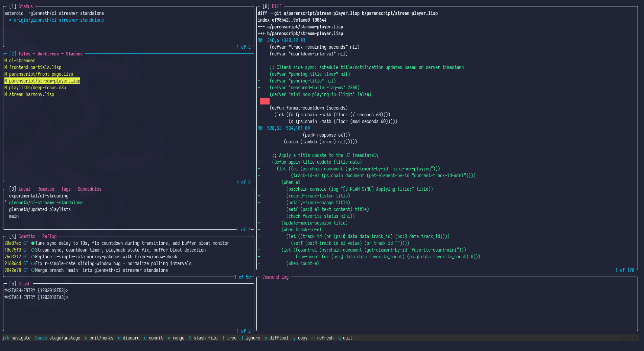Select stash entry {1203018F53}

[36, 290]
